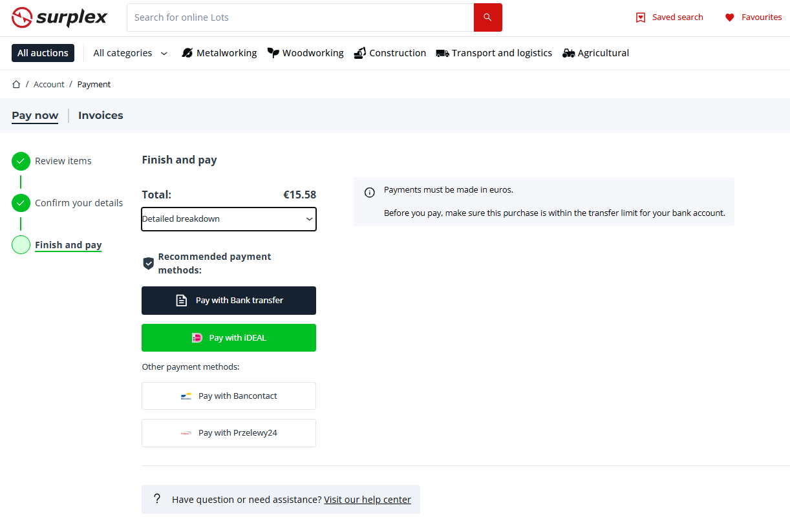
Task: Expand the Detailed breakdown dropdown
Action: [229, 219]
